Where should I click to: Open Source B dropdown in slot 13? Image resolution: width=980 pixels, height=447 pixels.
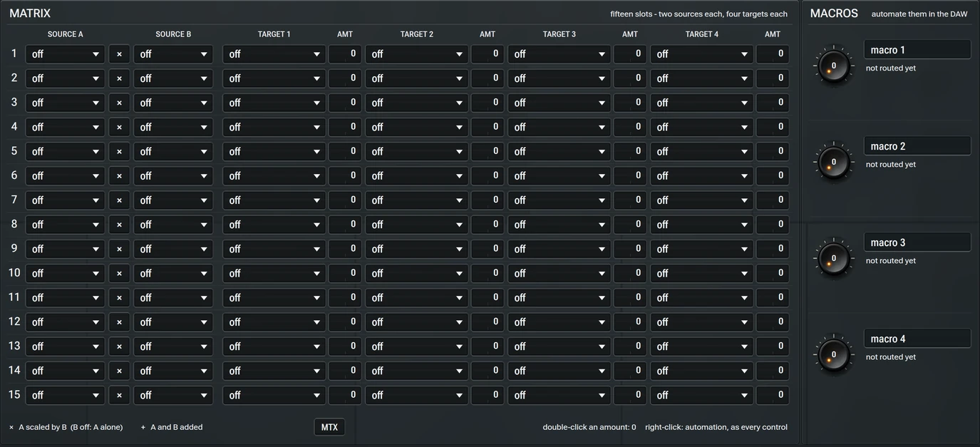pos(173,346)
